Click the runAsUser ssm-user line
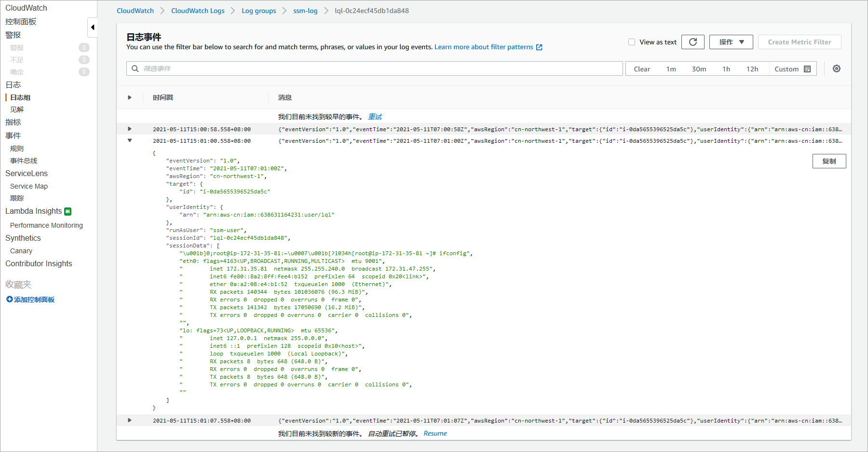Screen dimensions: 868x452 pyautogui.click(x=206, y=230)
